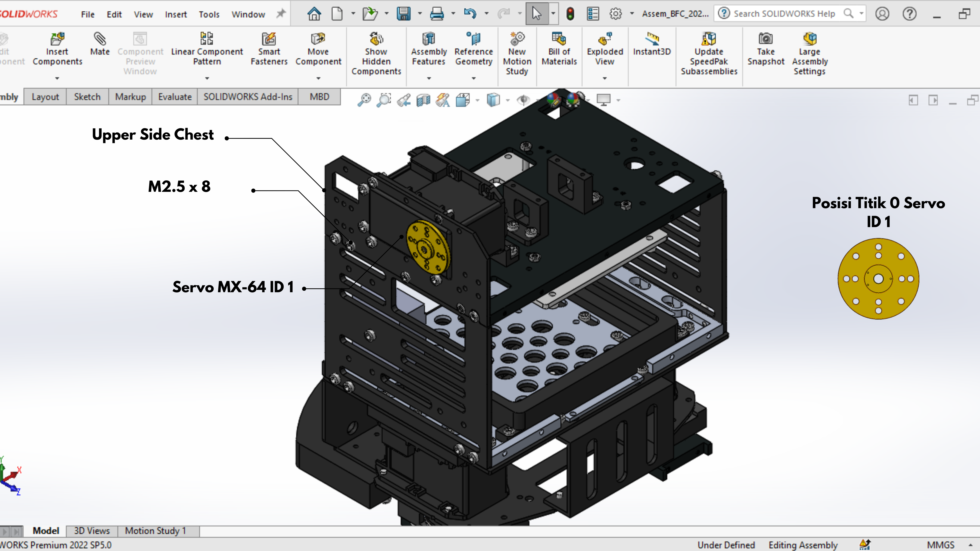Open the Move Component dropdown arrow
The image size is (980, 551).
click(x=318, y=78)
